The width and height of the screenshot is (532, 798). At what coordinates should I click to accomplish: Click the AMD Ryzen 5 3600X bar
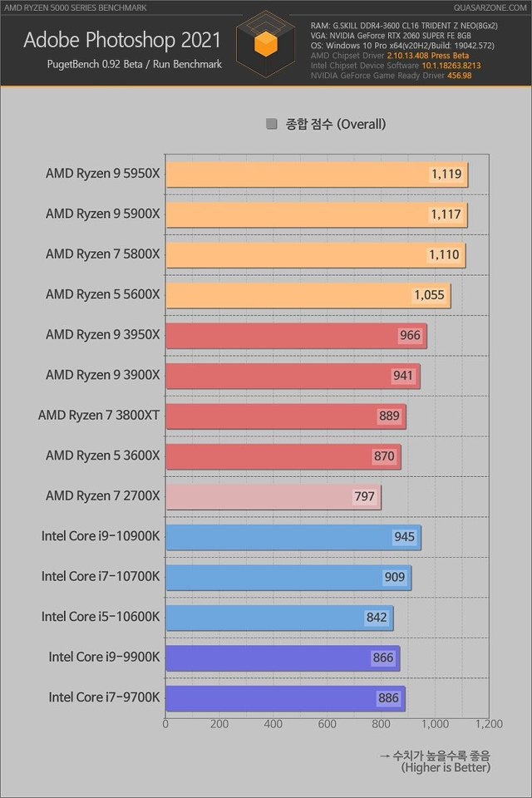283,456
